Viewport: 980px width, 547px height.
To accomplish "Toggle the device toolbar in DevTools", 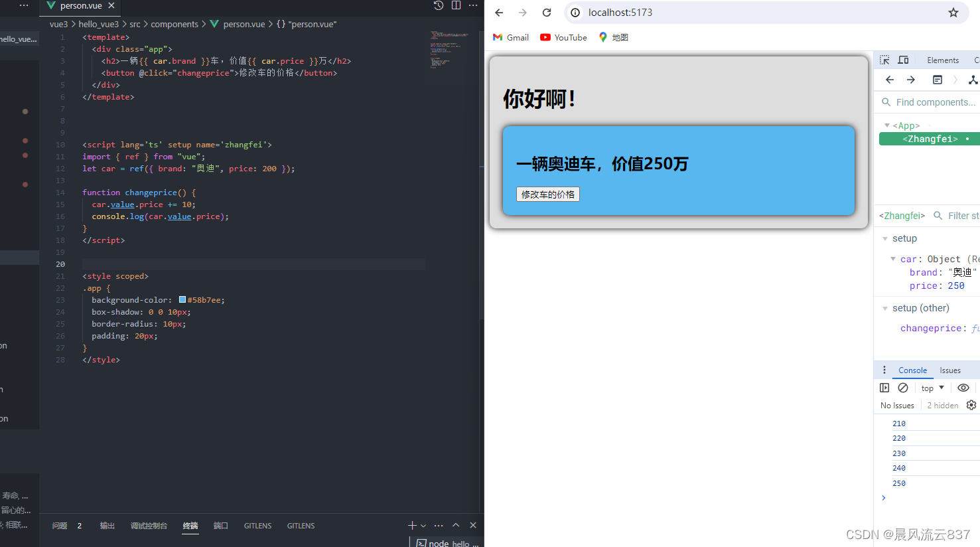I will click(x=903, y=60).
